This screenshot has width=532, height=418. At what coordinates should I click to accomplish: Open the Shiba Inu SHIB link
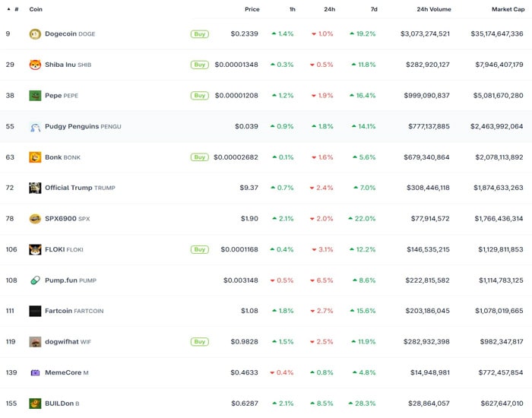68,65
